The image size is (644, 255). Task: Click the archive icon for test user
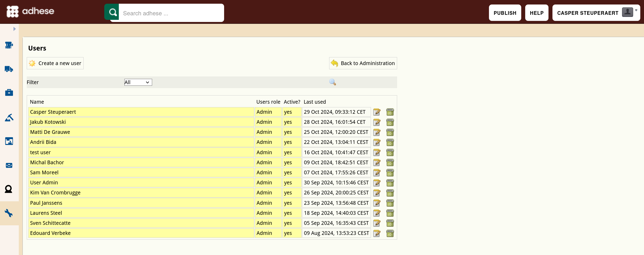[x=390, y=153]
